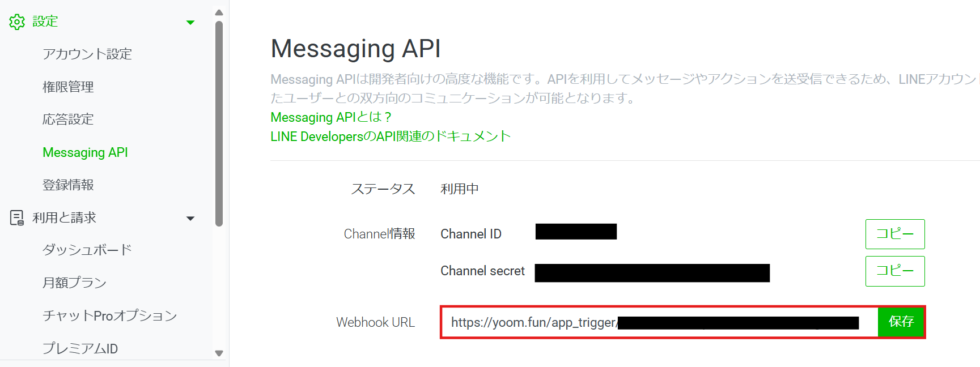Open プレミアムID menu item
Image resolution: width=980 pixels, height=367 pixels.
pyautogui.click(x=80, y=348)
